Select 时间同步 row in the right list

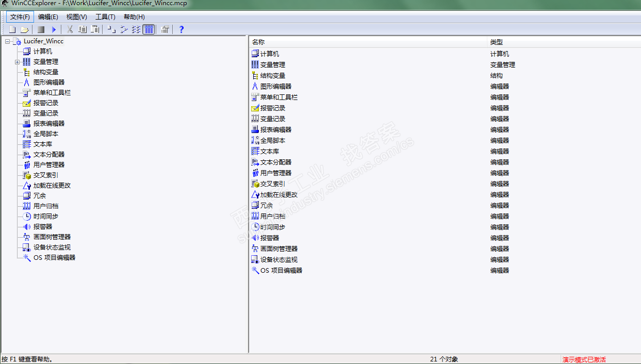(273, 227)
